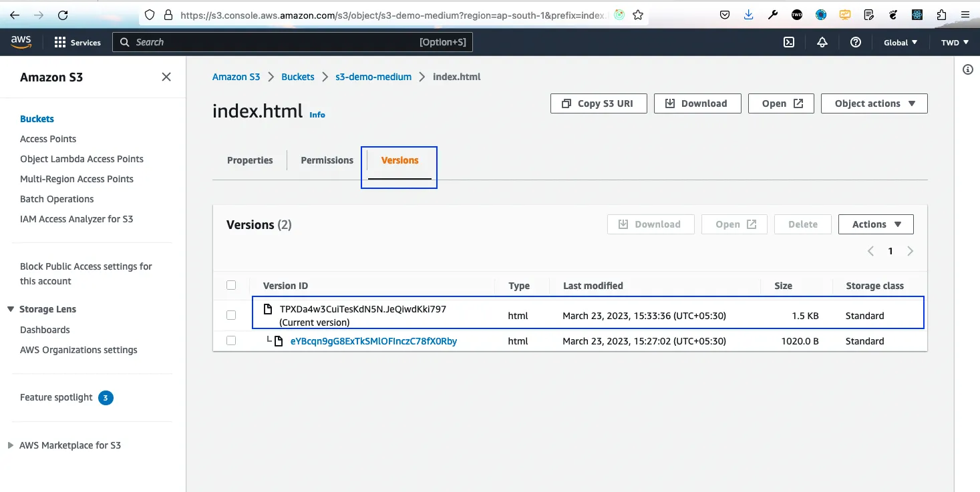The height and width of the screenshot is (492, 980).
Task: Open Batch Operations in the sidebar
Action: 57,199
